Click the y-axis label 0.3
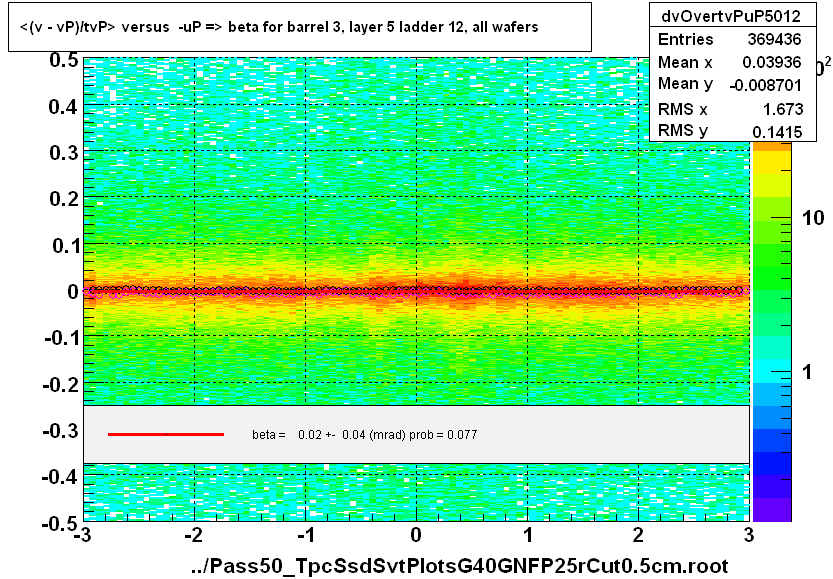The width and height of the screenshot is (833, 579). coord(63,153)
